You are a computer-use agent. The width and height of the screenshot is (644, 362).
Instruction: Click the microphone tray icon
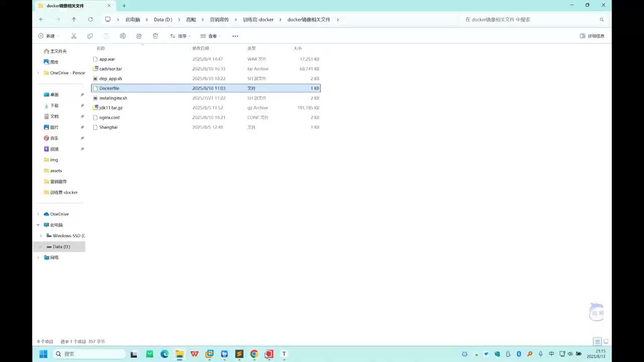point(540,354)
